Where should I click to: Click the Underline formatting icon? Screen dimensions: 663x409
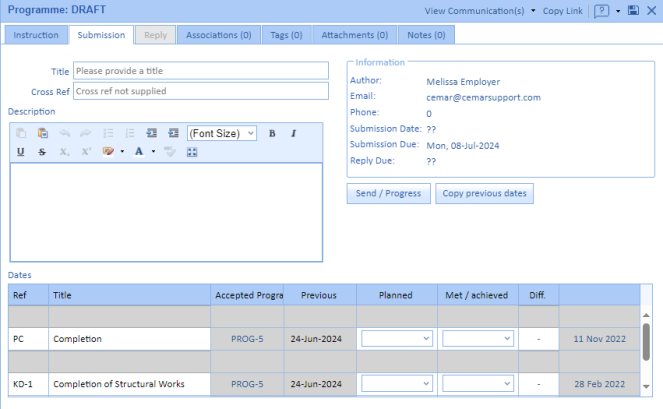coord(20,152)
